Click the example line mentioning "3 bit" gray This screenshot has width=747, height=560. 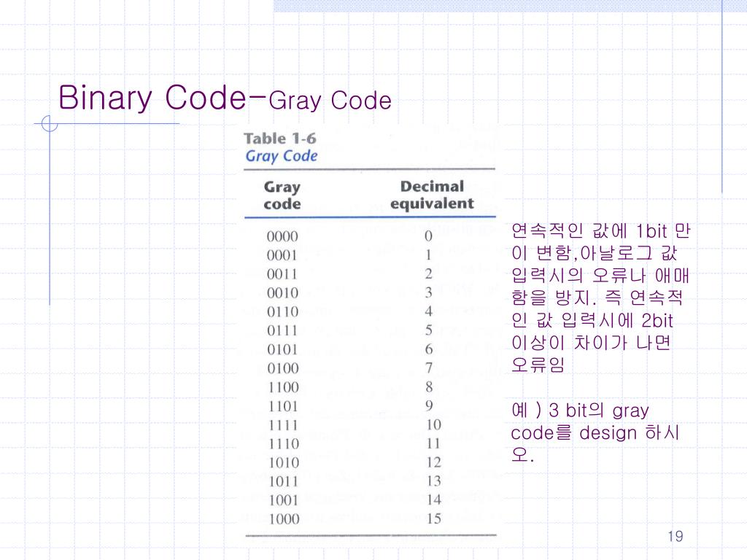[580, 411]
